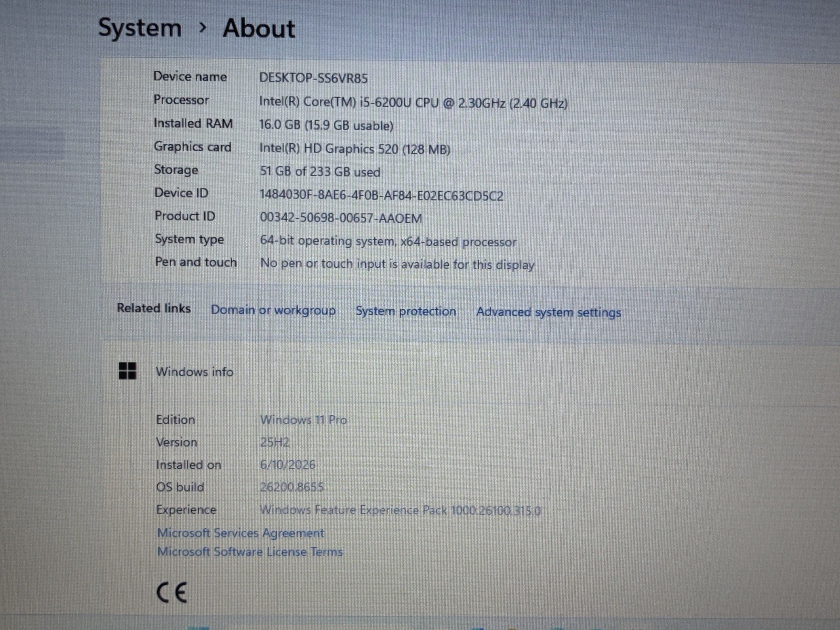This screenshot has width=840, height=630.
Task: Select the Windows 11 Pro edition value
Action: tap(303, 420)
